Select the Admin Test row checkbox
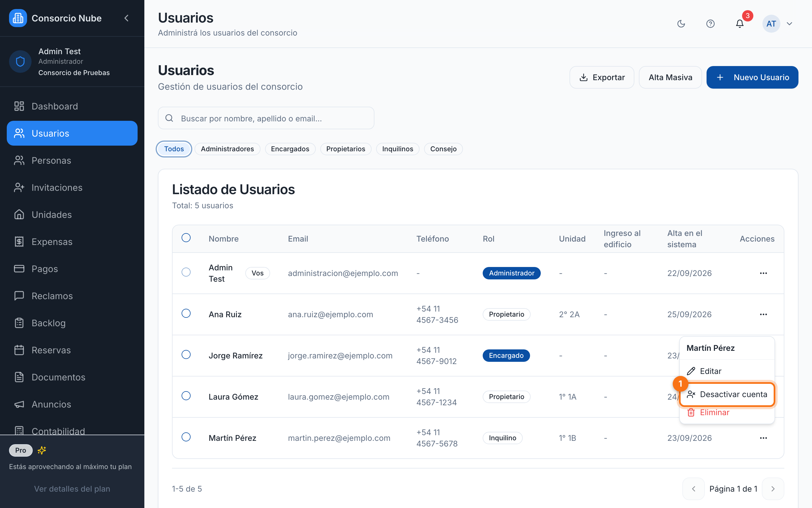This screenshot has width=812, height=508. [186, 272]
